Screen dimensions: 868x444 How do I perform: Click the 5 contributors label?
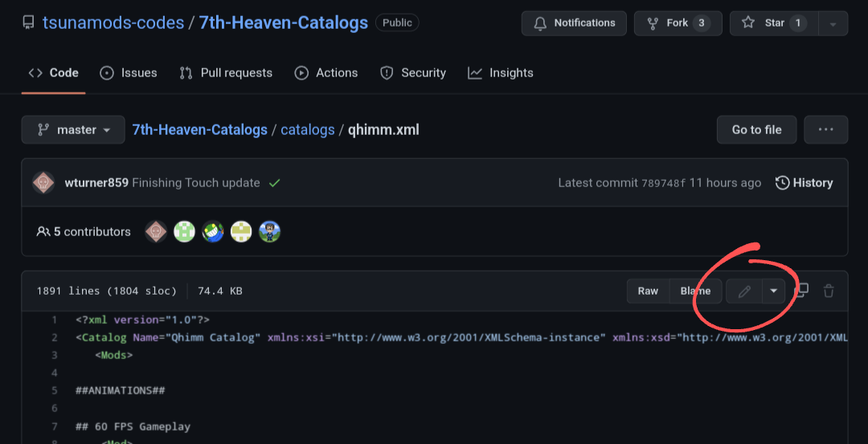point(84,232)
